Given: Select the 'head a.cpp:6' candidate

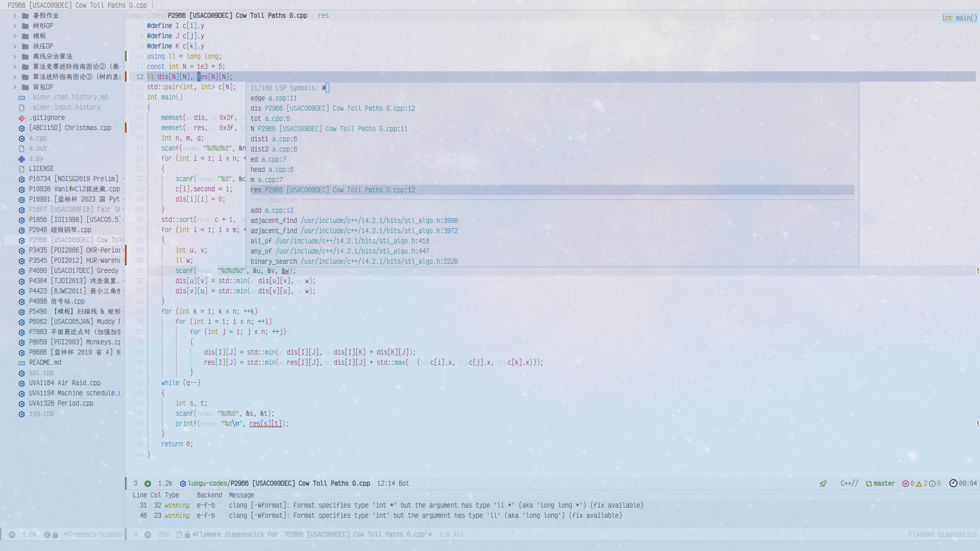Looking at the screenshot, I should pos(552,170).
